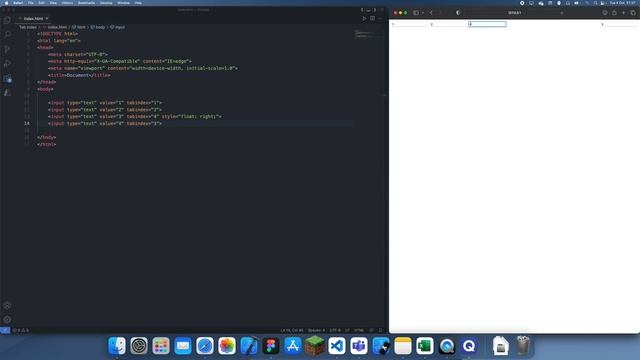The width and height of the screenshot is (640, 360).
Task: Click the Safari Share button
Action: [614, 13]
